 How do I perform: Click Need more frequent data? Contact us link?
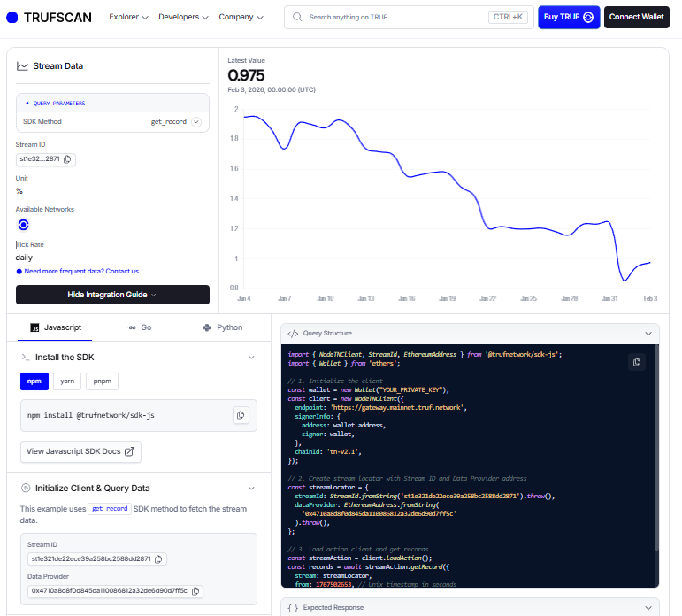[x=81, y=272]
